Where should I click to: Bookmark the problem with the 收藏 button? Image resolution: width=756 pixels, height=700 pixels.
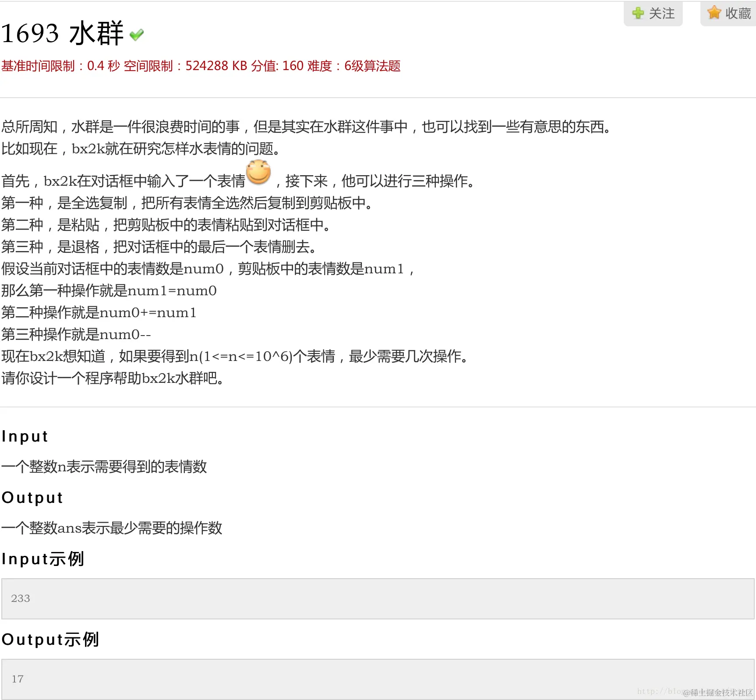click(x=729, y=14)
